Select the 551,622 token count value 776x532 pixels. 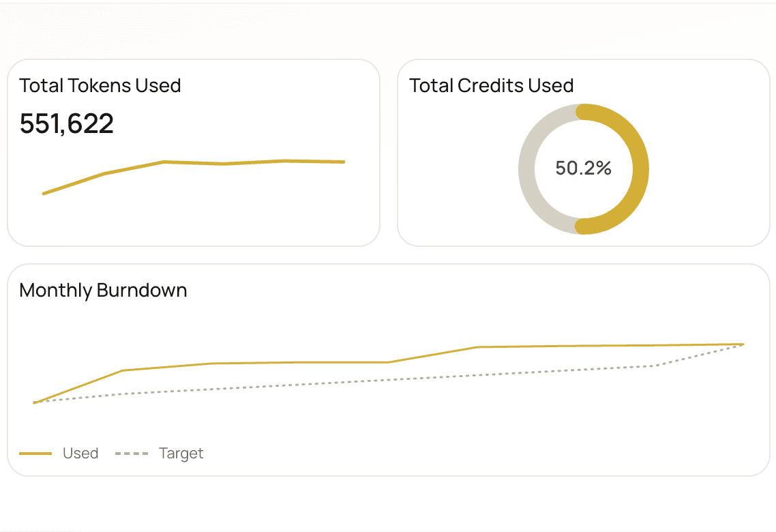pos(67,123)
